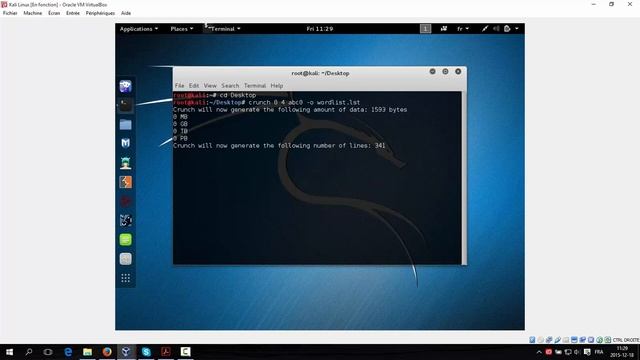
Task: Open the Iceweasel browser dock icon
Action: [126, 86]
